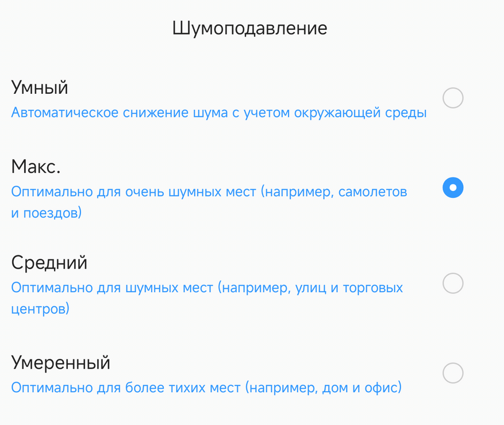Click the '(например, самолетов' phrase

pos(334,192)
